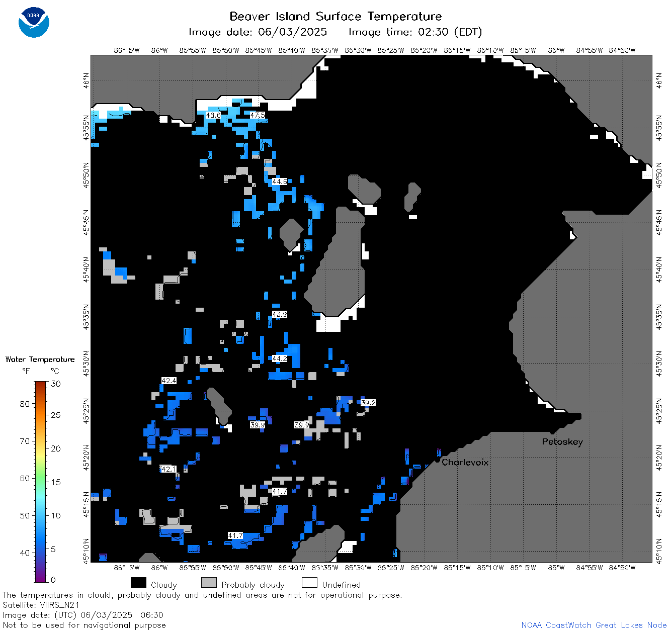
Task: Click the 25 tick on Celsius scale
Action: pos(56,415)
